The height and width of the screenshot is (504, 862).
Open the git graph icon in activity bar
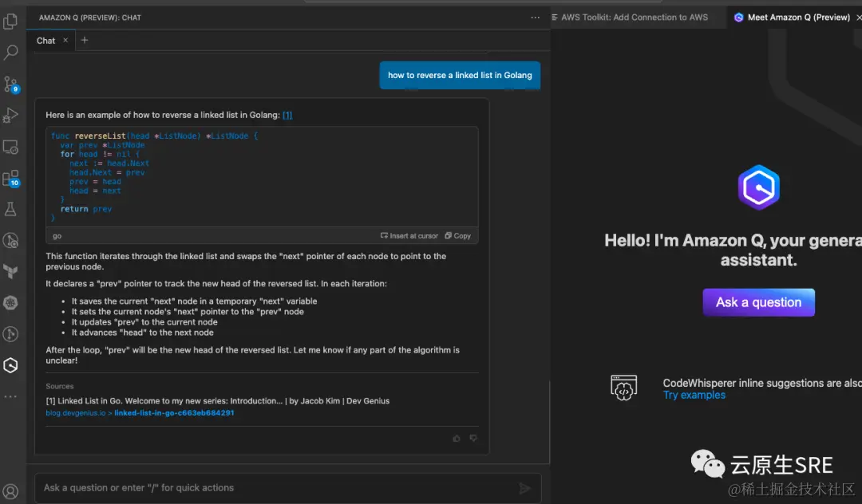tap(10, 334)
